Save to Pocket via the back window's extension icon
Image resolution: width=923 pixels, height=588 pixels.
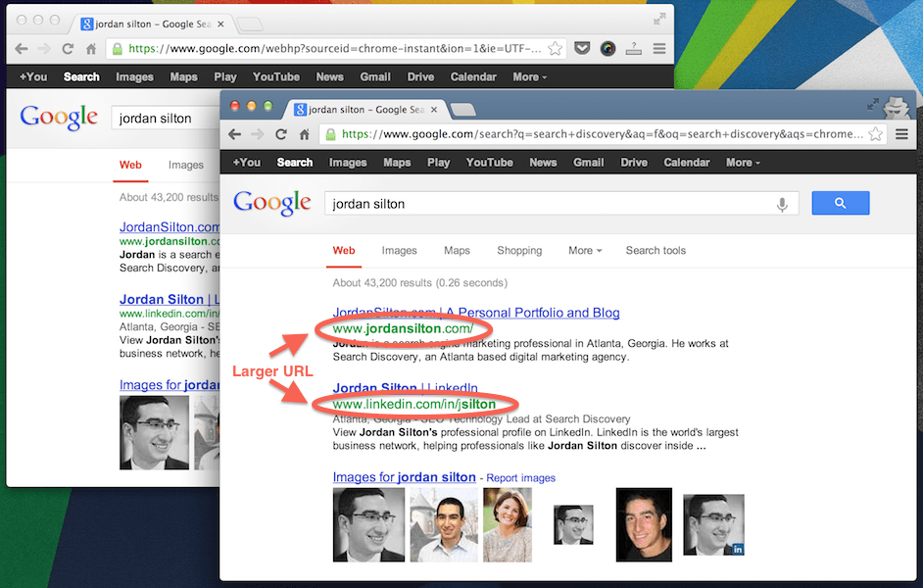coord(582,48)
